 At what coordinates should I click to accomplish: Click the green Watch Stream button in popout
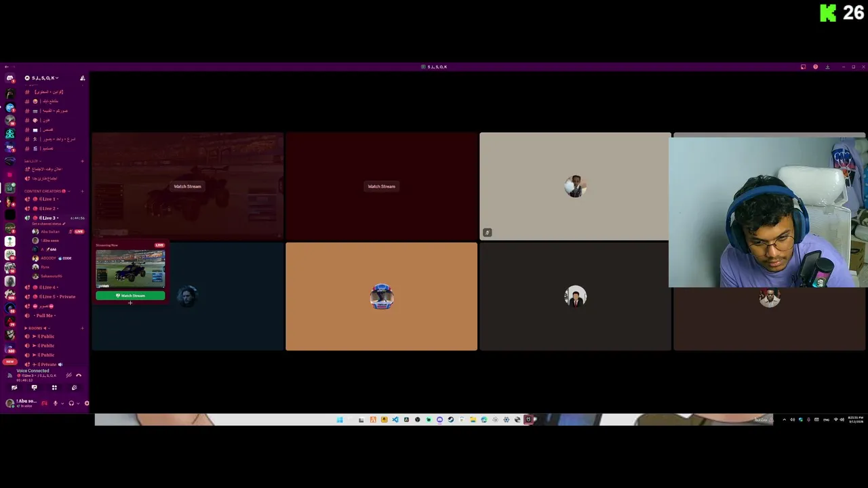130,296
